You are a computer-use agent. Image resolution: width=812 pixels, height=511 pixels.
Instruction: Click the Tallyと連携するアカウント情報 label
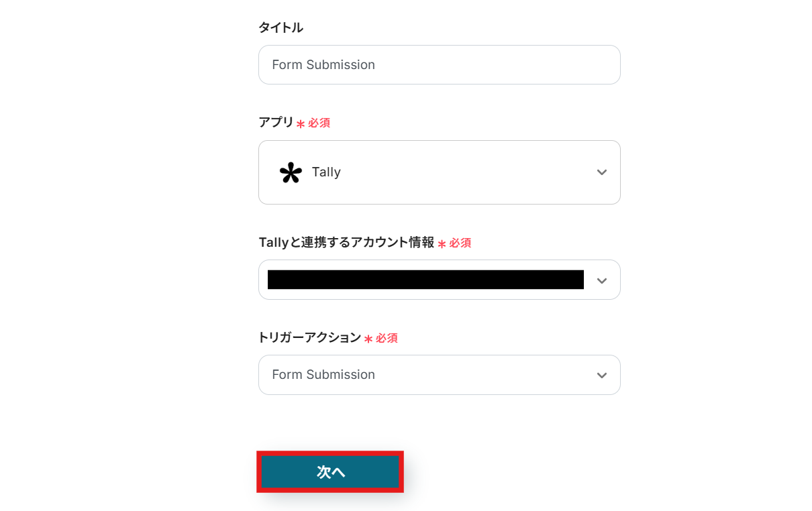coord(346,242)
